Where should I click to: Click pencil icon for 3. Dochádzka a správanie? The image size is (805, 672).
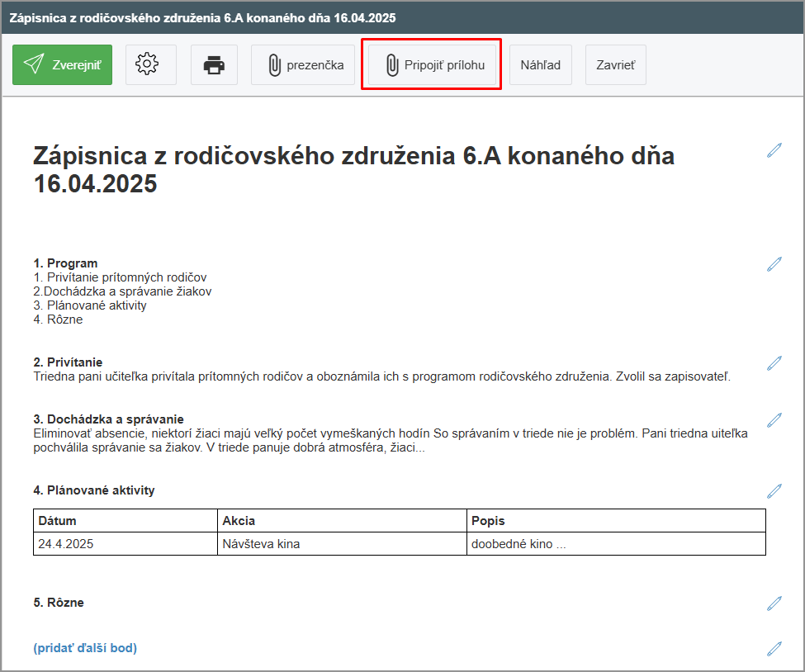point(774,419)
